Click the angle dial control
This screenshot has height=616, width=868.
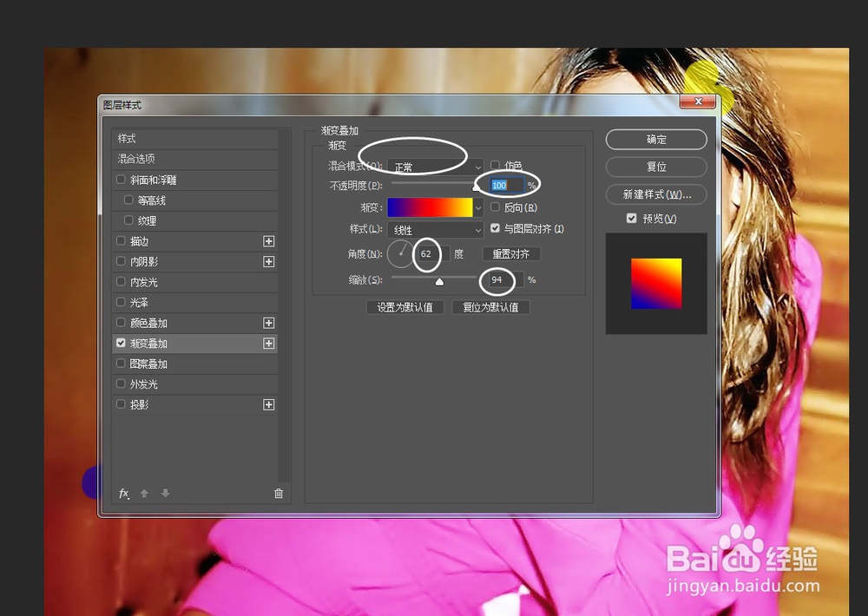[x=400, y=253]
